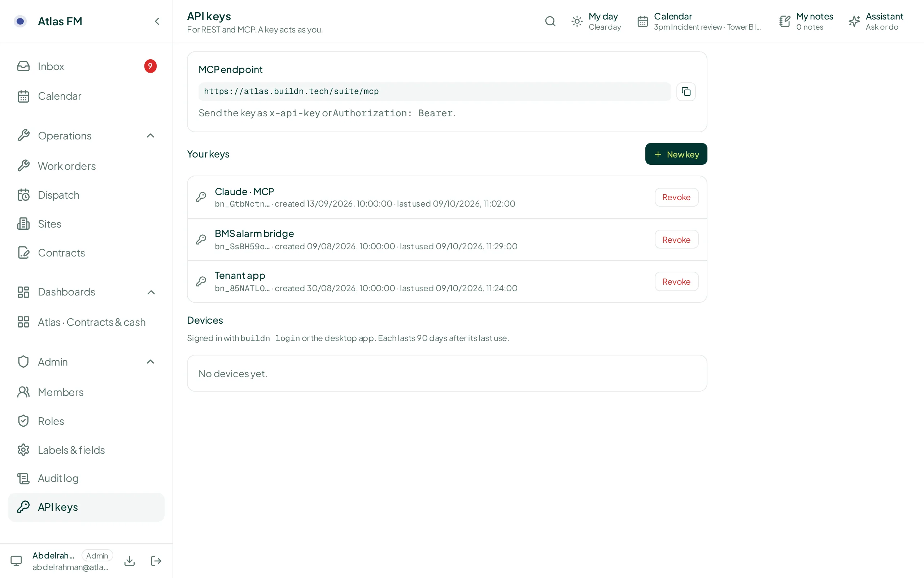Click the key icon for Tenant app
This screenshot has height=578, width=924.
pos(201,282)
